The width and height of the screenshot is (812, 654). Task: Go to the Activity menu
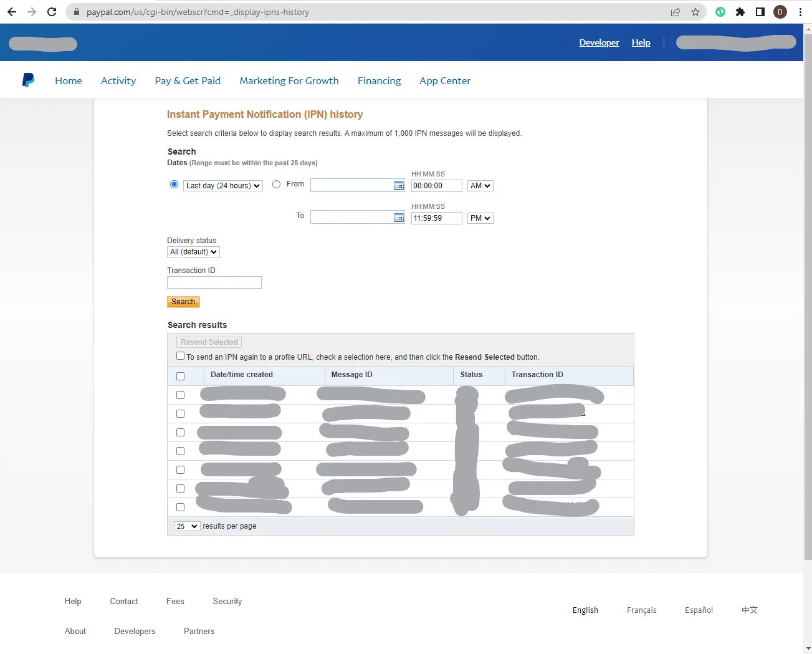tap(118, 80)
